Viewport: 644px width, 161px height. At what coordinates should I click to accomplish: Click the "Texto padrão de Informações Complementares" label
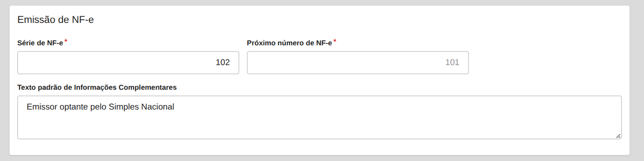(x=97, y=87)
